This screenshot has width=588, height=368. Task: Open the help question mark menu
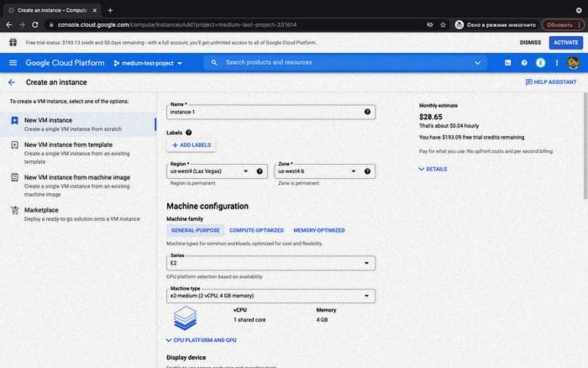524,63
